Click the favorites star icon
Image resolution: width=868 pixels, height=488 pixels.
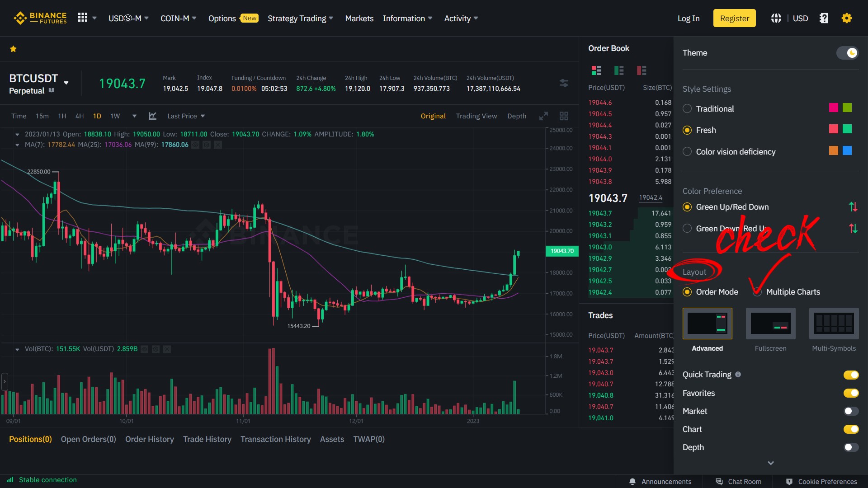(14, 49)
